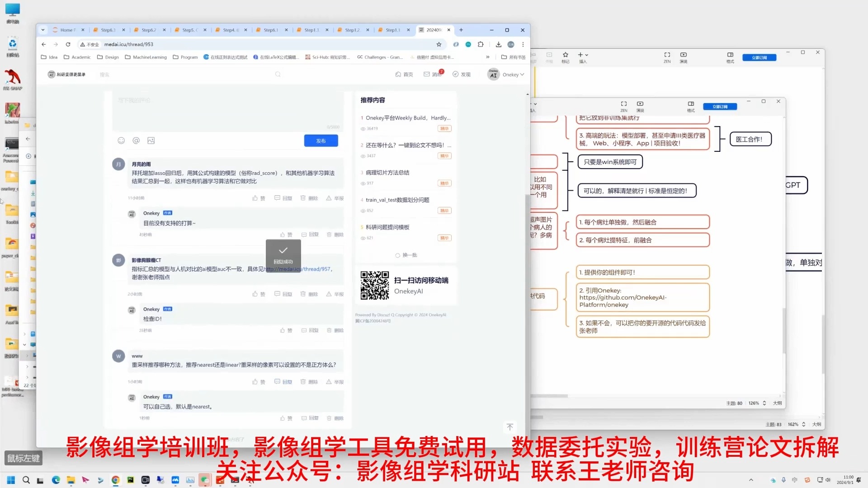This screenshot has width=868, height=488.
Task: Open PyCharm from the taskbar
Action: click(130, 480)
